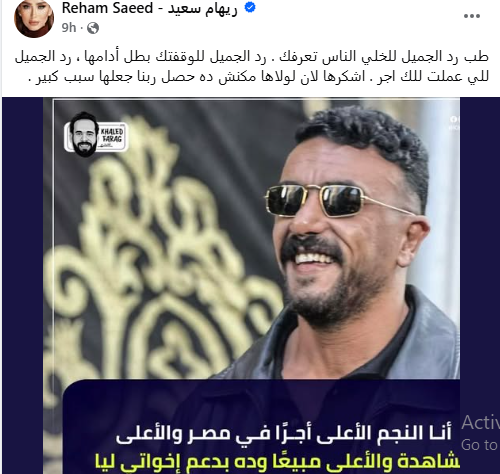Open the 9h post timestamp

pyautogui.click(x=69, y=28)
